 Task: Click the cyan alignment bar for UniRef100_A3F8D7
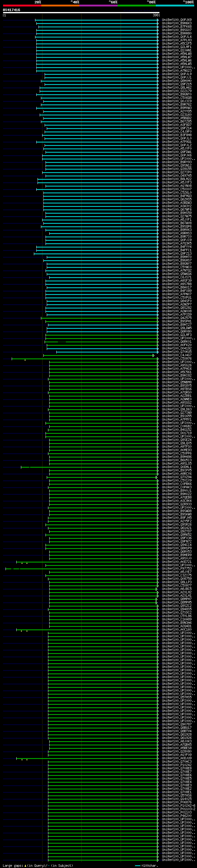pos(101,125)
